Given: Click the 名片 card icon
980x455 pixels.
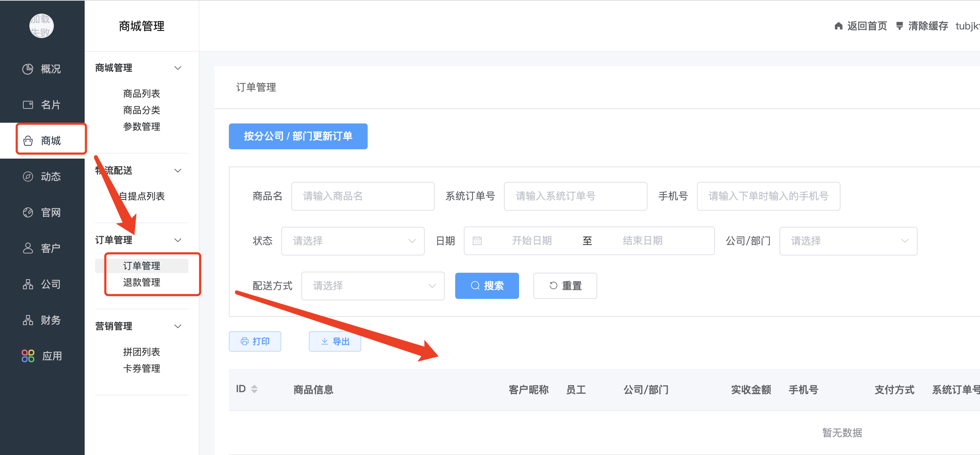Looking at the screenshot, I should [x=28, y=105].
